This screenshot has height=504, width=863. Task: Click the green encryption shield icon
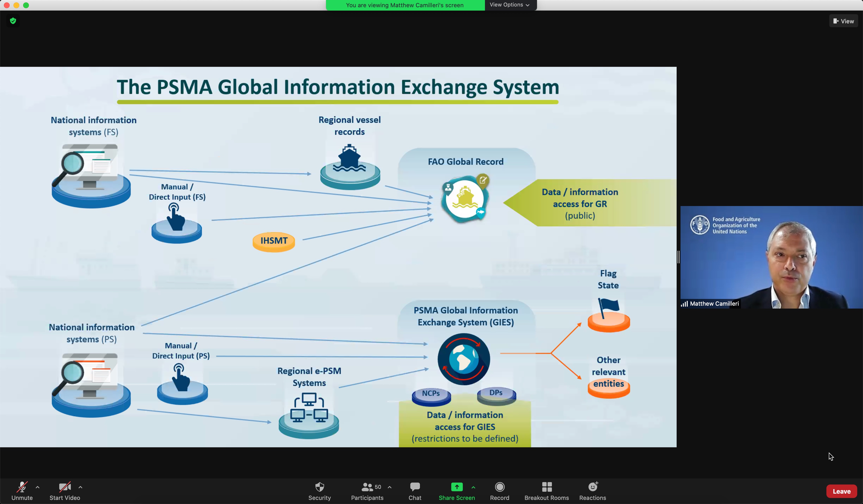(13, 21)
